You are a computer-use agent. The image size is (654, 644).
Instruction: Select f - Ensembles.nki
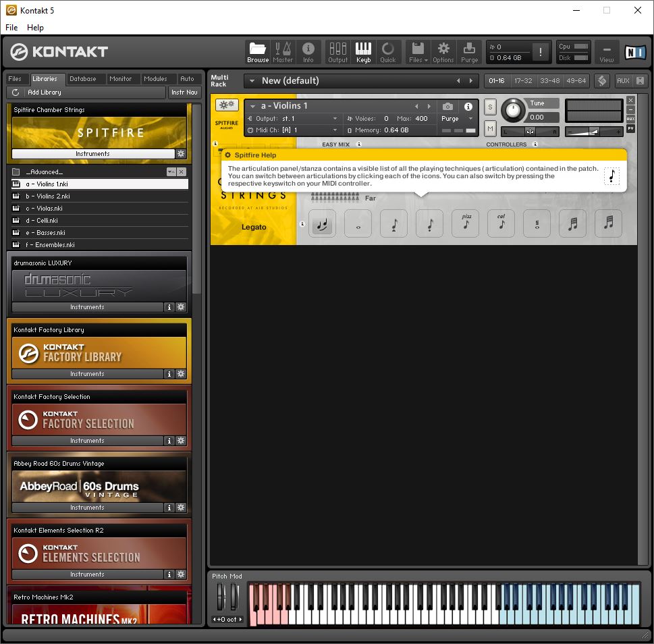pyautogui.click(x=100, y=245)
